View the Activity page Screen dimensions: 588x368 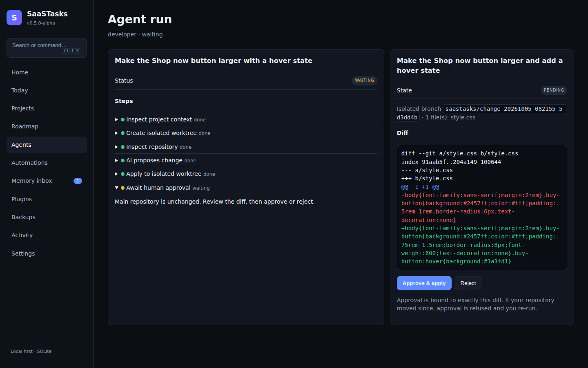(47, 235)
